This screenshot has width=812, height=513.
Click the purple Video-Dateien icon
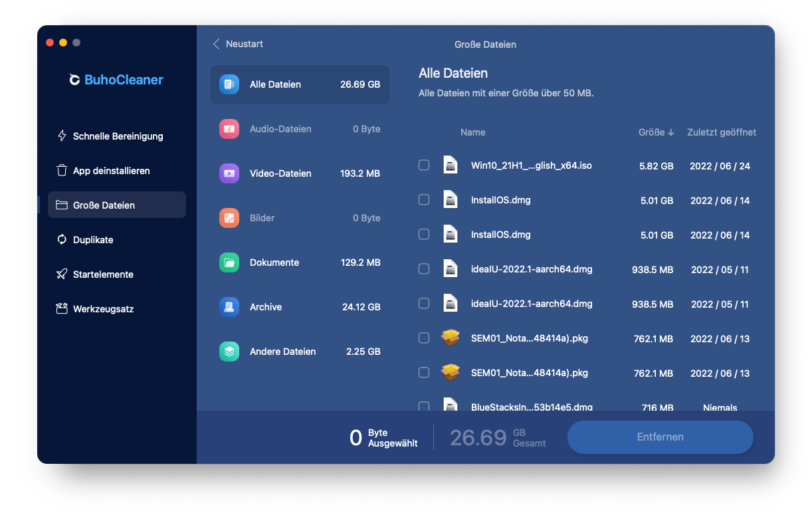tap(229, 173)
